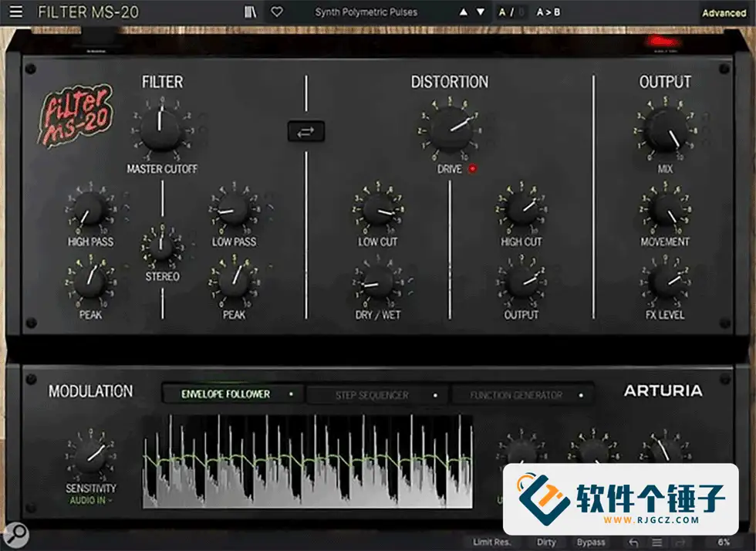This screenshot has width=756, height=551.
Task: Click the undo arrow in status bar
Action: click(x=633, y=543)
